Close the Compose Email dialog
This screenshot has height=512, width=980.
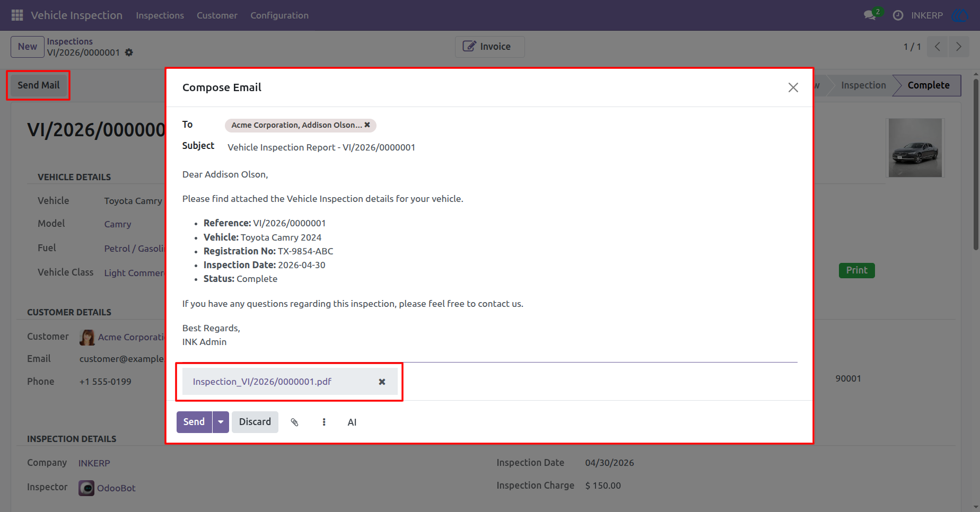coord(793,87)
